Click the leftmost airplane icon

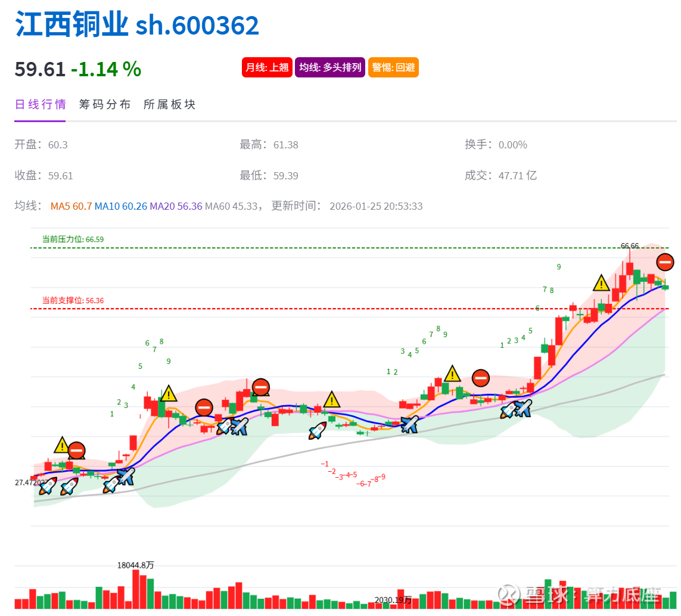click(x=126, y=477)
